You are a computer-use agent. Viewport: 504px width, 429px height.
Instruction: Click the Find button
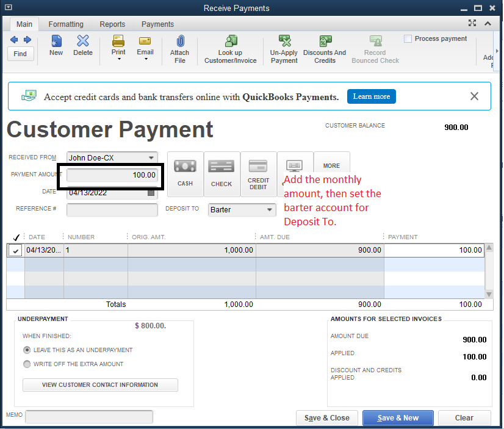pyautogui.click(x=20, y=54)
